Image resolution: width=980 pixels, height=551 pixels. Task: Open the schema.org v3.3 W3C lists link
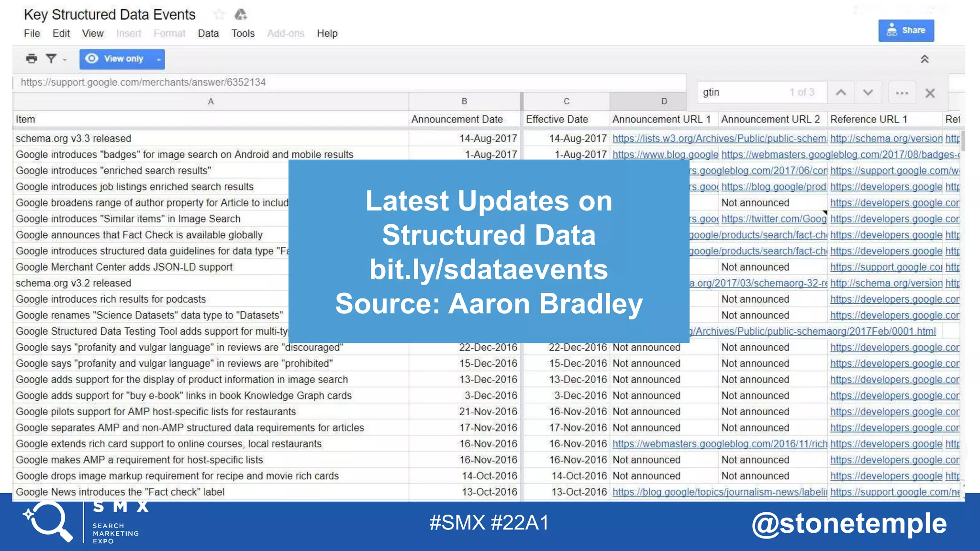click(719, 138)
